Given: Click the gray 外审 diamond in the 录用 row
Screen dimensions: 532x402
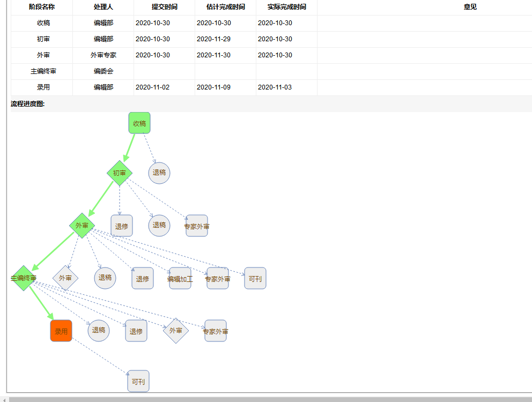Looking at the screenshot, I should coord(176,331).
